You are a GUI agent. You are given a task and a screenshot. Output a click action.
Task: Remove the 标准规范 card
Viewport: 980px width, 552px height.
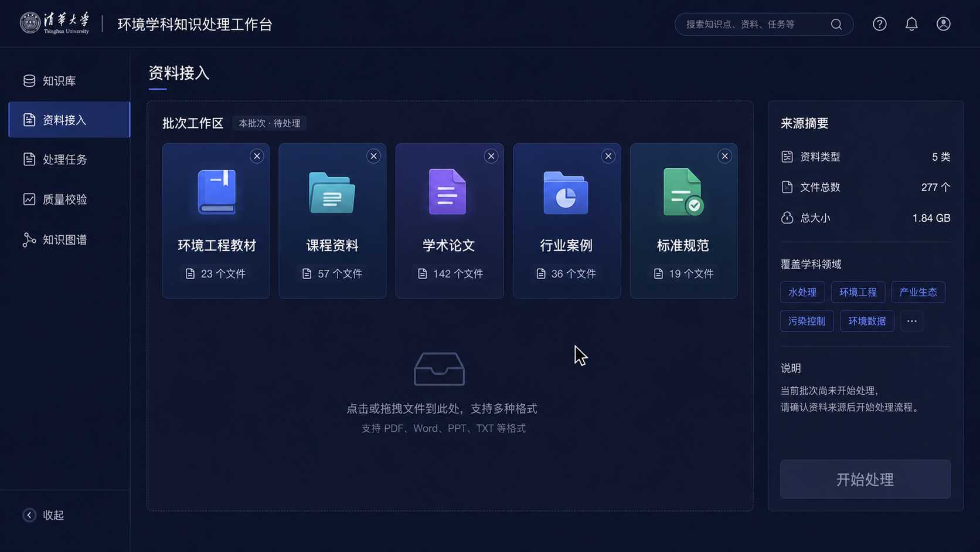[725, 156]
